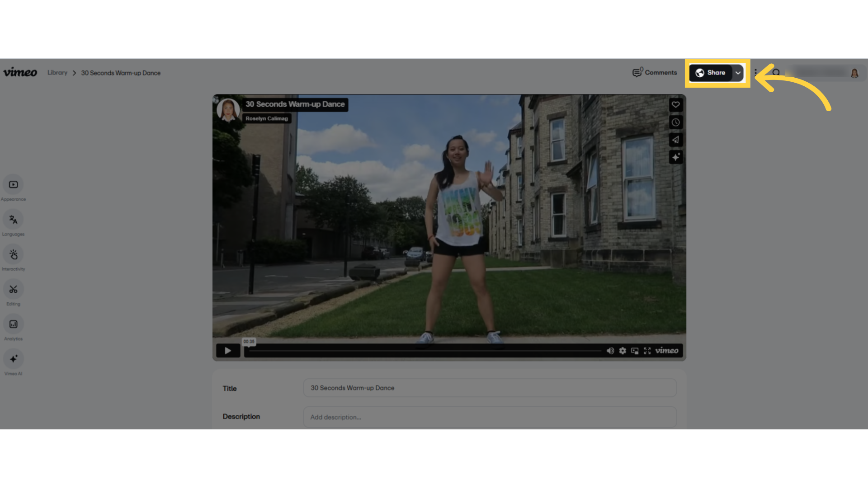
Task: Like the video with heart icon
Action: pos(675,105)
